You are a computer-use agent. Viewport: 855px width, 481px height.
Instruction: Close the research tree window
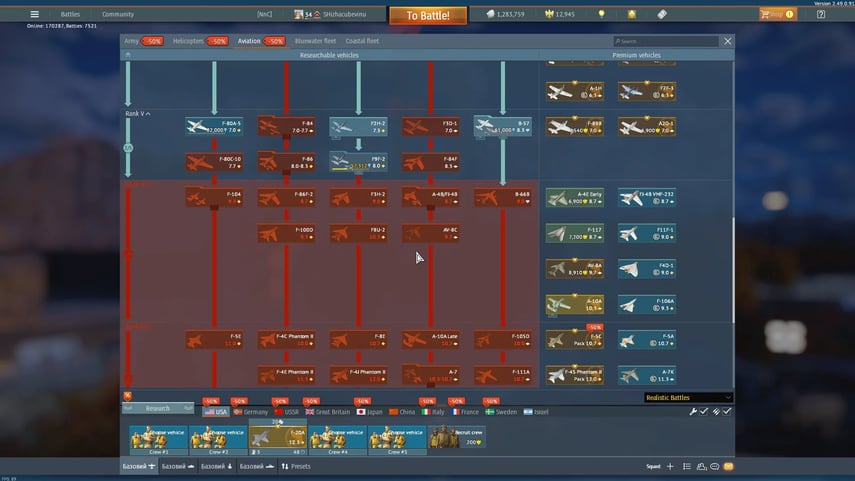pos(727,41)
